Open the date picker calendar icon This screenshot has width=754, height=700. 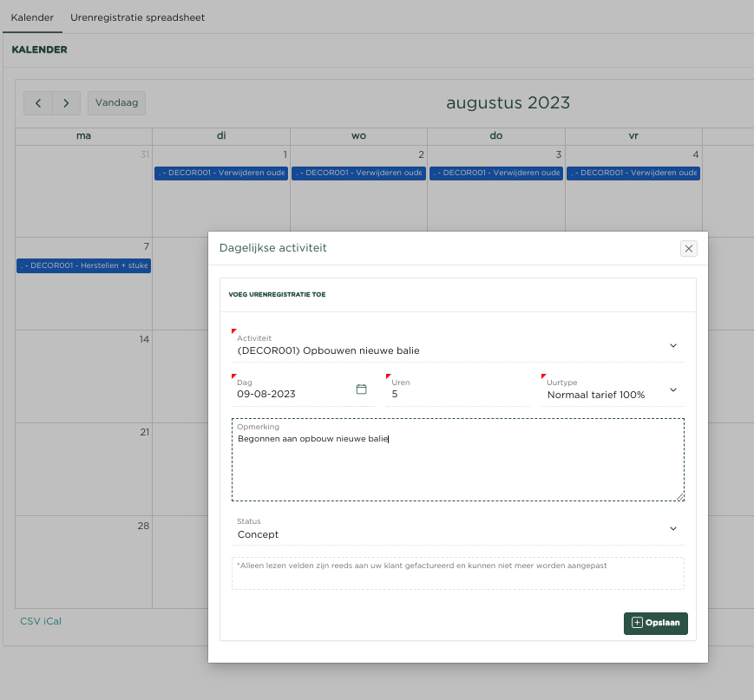point(362,389)
